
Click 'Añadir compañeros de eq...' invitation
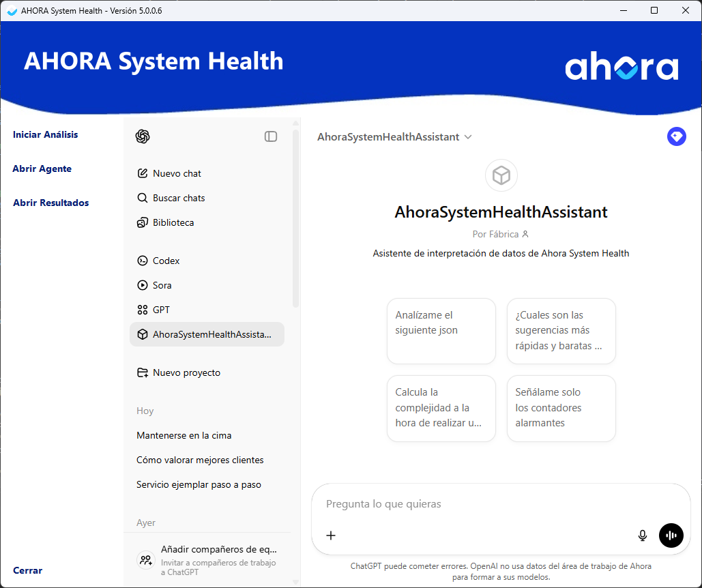point(207,560)
